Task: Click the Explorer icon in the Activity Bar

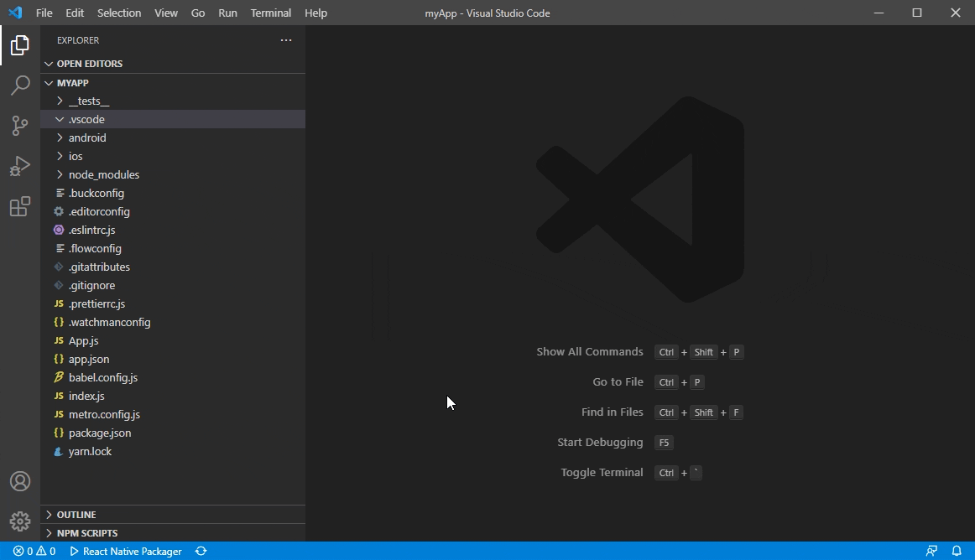Action: (x=20, y=45)
